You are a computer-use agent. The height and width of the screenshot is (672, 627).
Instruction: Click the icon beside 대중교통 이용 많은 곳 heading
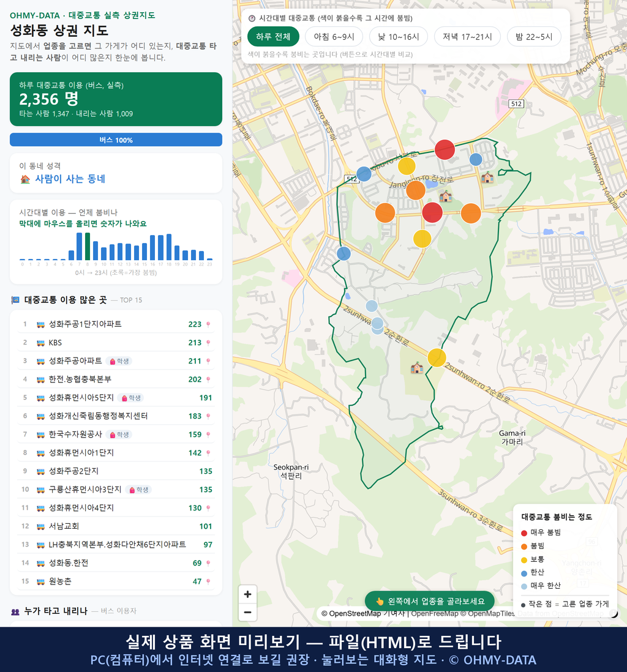point(15,300)
